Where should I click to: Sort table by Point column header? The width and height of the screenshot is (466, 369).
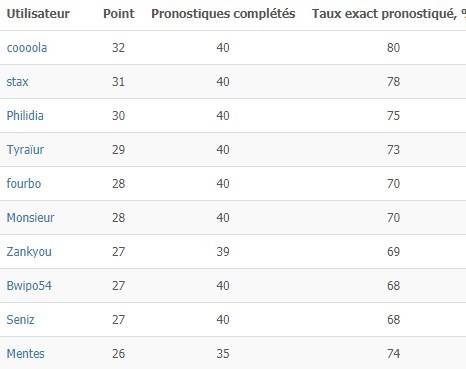(x=119, y=14)
